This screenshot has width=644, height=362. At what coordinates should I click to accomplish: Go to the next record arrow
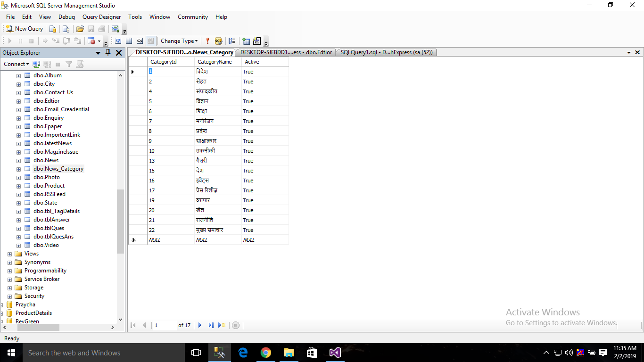pyautogui.click(x=200, y=325)
